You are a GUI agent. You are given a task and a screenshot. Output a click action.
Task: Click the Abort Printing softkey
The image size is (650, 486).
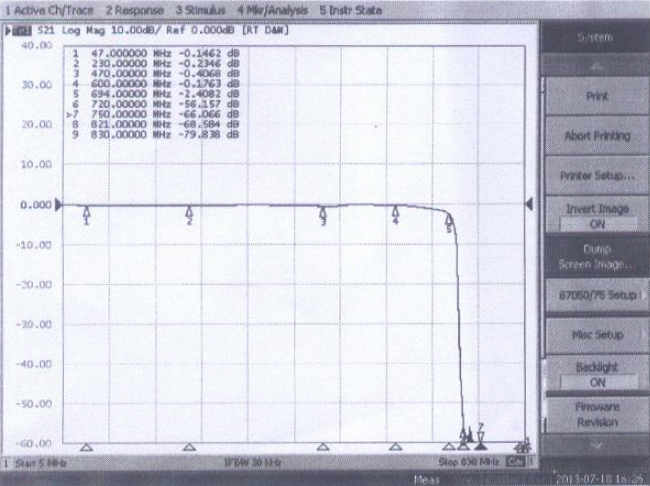597,136
